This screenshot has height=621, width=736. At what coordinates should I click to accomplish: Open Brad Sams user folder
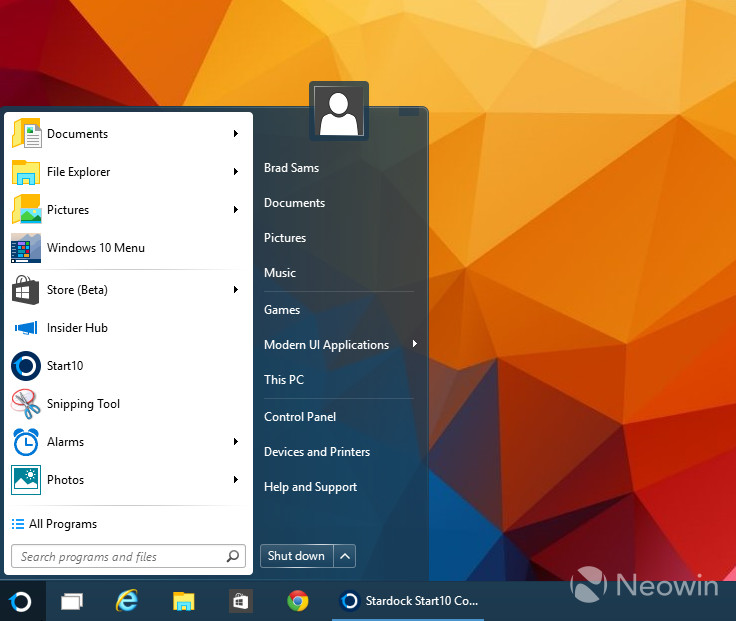(291, 168)
